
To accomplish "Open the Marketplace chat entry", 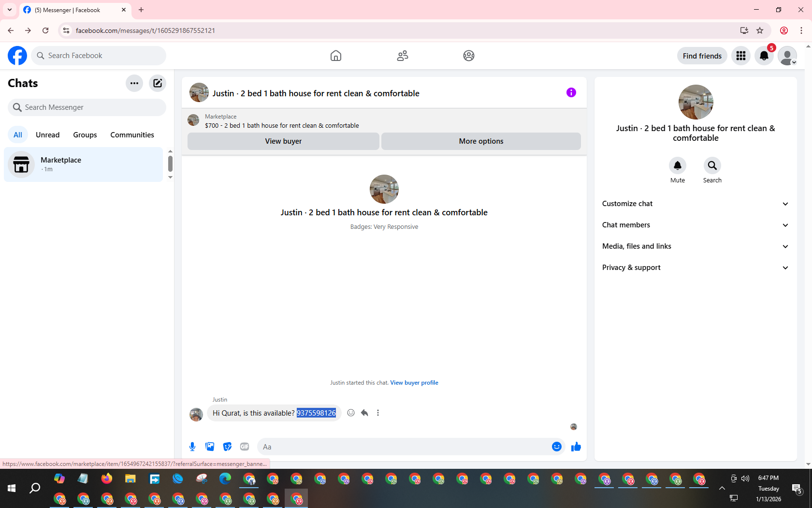I will click(84, 164).
